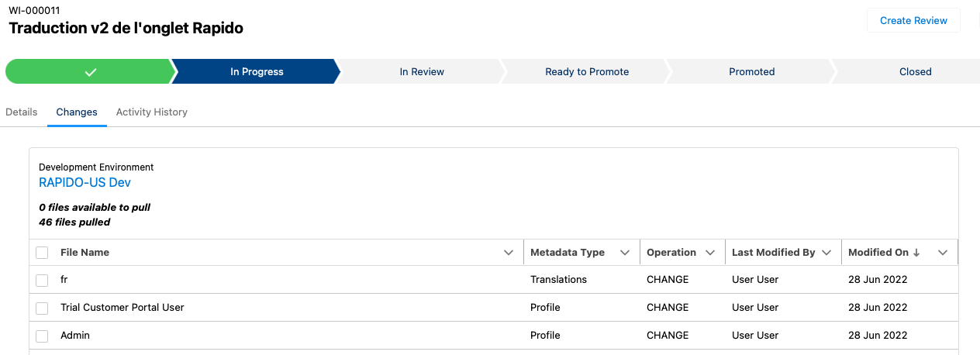Click the Create Review button

[913, 21]
